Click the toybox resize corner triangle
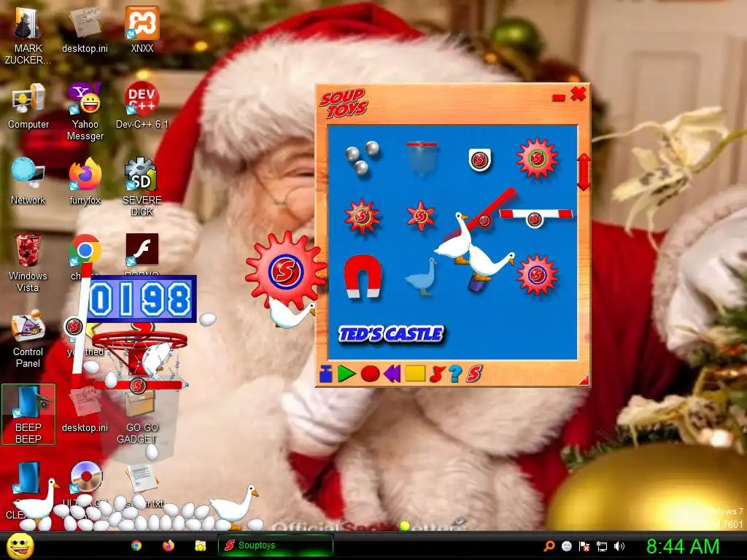 [x=584, y=380]
